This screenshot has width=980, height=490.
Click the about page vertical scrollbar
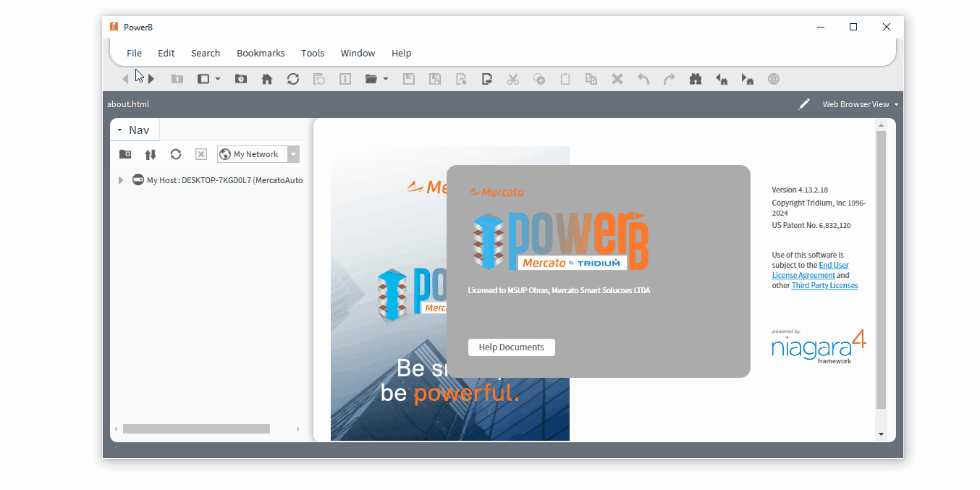pos(881,270)
